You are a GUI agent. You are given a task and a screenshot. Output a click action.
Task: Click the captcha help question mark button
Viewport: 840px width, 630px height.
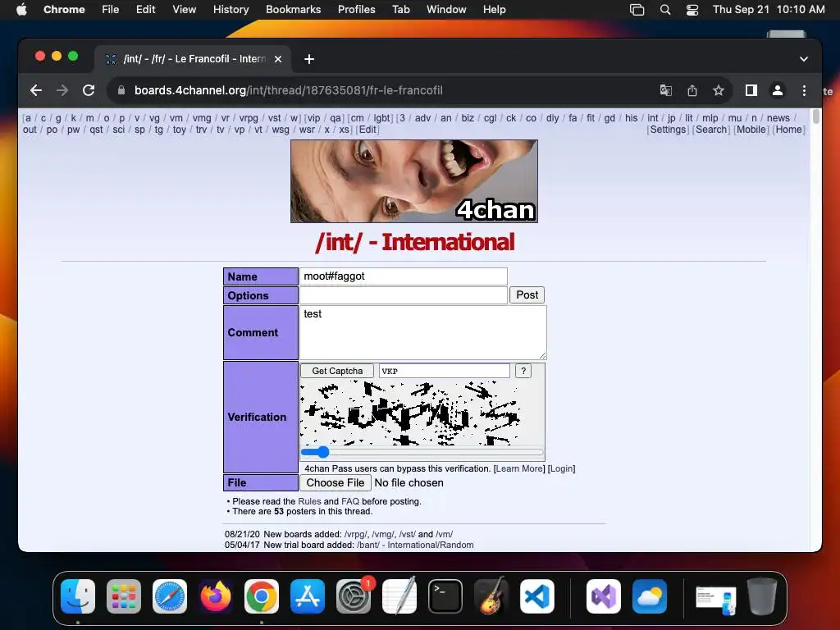(523, 371)
